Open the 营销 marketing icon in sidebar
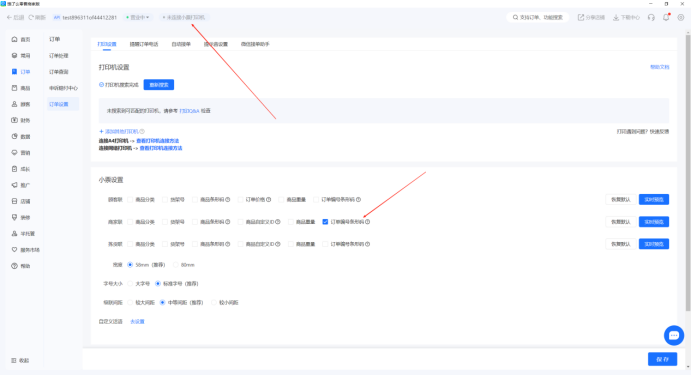Image resolution: width=692 pixels, height=376 pixels. [x=15, y=153]
